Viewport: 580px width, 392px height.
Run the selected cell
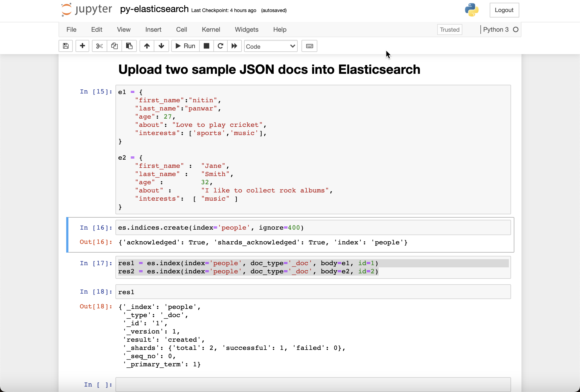(185, 46)
